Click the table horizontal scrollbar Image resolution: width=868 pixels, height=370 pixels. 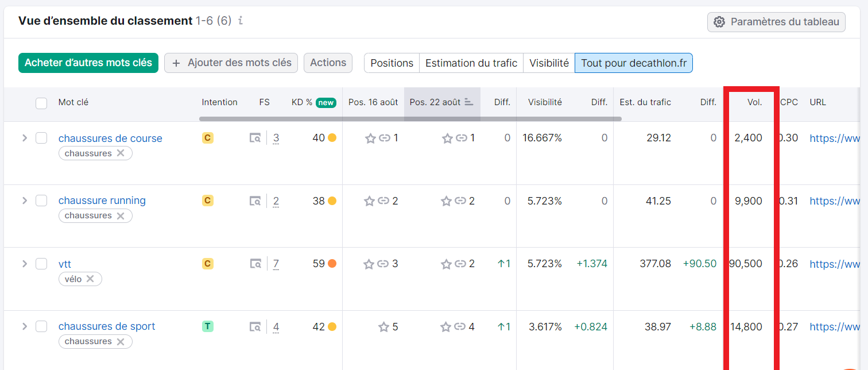pos(410,119)
